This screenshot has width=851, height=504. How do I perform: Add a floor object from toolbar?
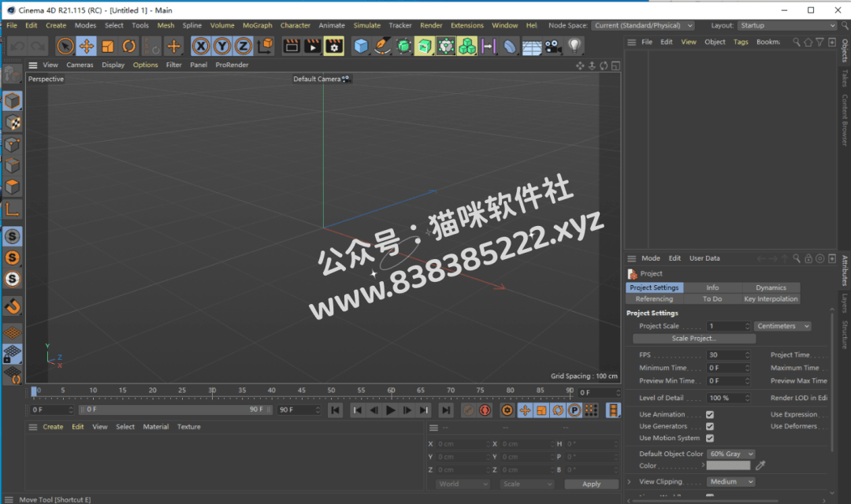(x=531, y=46)
